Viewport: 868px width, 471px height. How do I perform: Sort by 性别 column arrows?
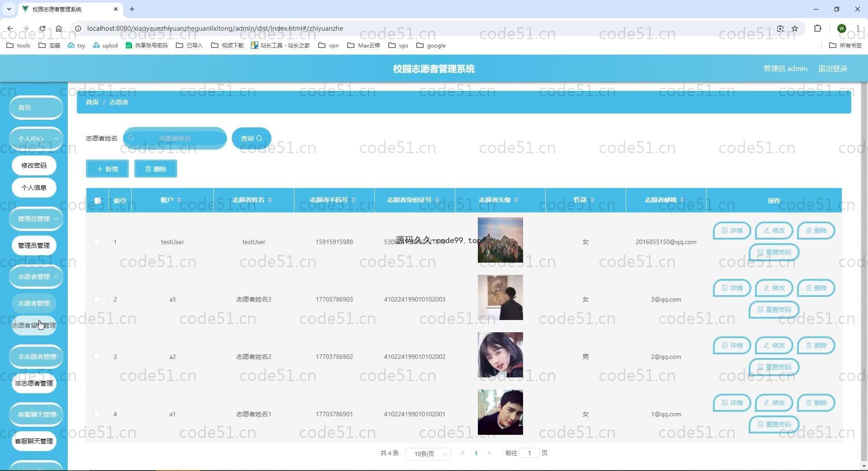pyautogui.click(x=592, y=200)
